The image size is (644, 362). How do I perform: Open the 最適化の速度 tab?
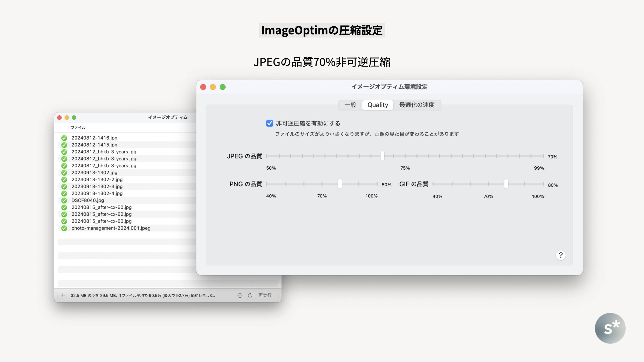(417, 105)
